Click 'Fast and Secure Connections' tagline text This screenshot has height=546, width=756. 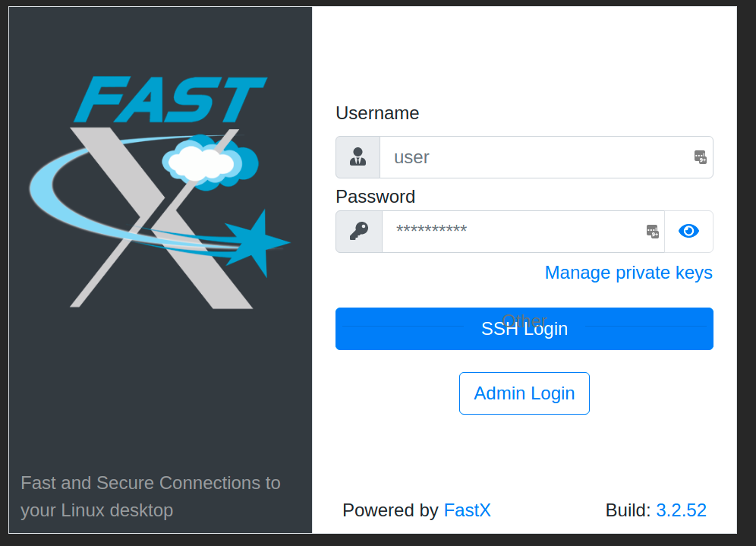pyautogui.click(x=150, y=497)
